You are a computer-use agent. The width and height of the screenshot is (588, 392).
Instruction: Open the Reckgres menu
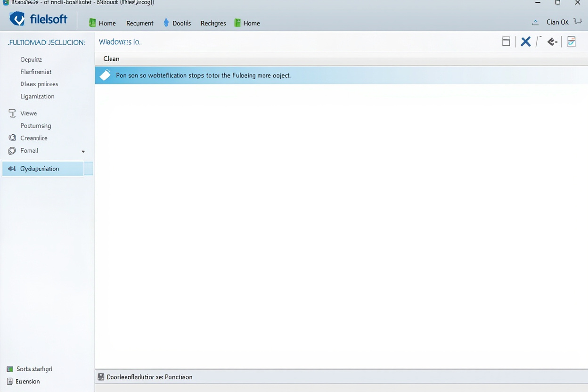point(213,23)
